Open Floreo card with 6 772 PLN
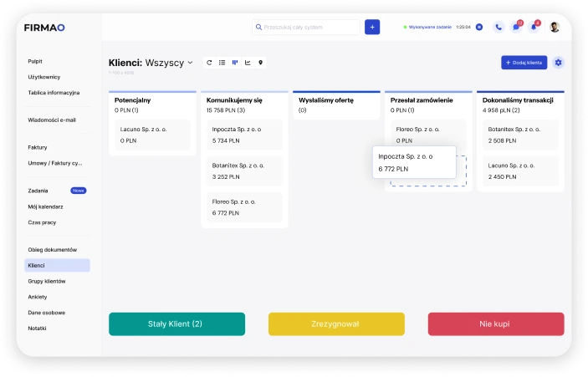The image size is (588, 377). click(244, 207)
